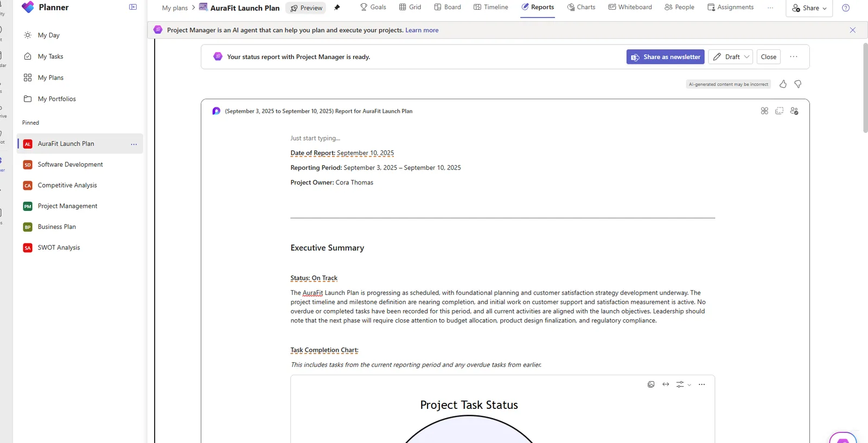
Task: Open the chart more options ellipsis
Action: (701, 384)
